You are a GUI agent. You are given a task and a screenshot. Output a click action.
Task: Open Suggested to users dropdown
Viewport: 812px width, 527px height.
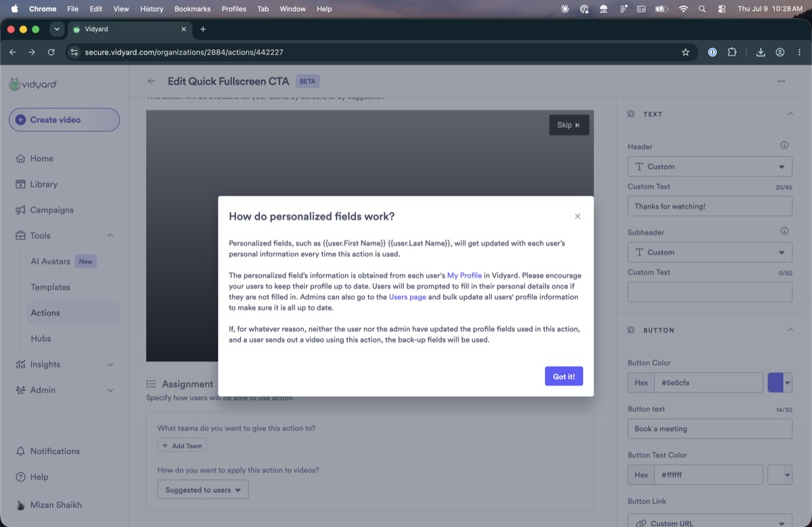pyautogui.click(x=203, y=490)
